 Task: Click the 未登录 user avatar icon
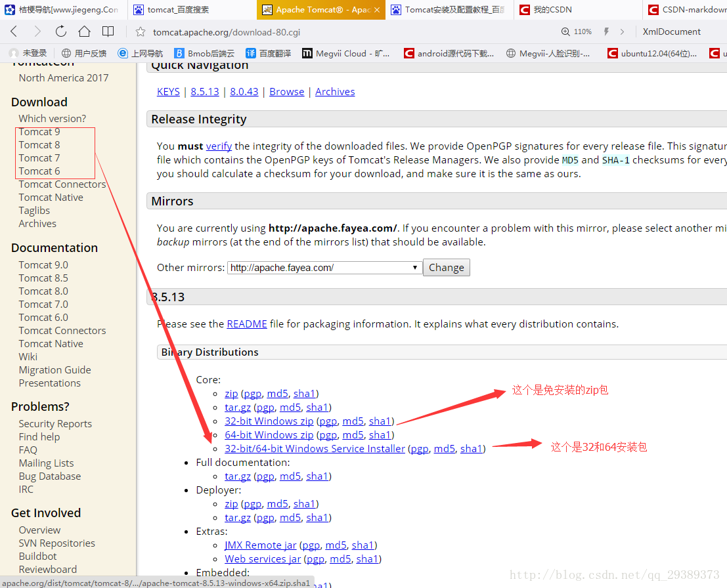pos(14,53)
